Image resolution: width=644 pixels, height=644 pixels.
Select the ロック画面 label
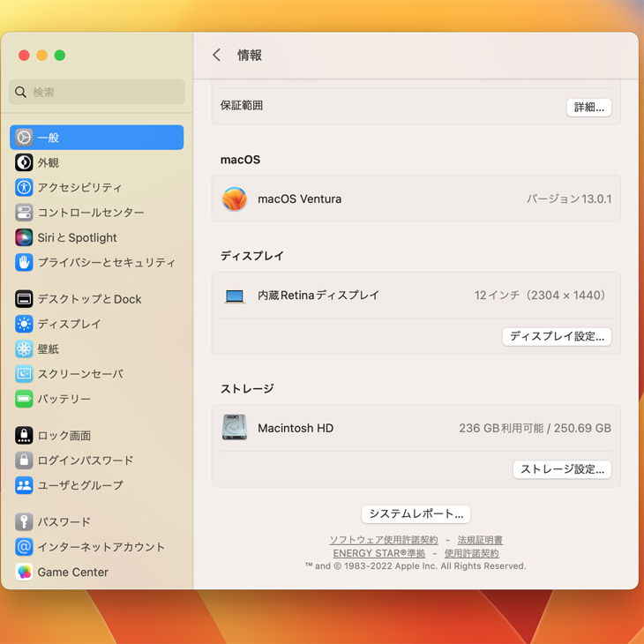click(x=64, y=436)
